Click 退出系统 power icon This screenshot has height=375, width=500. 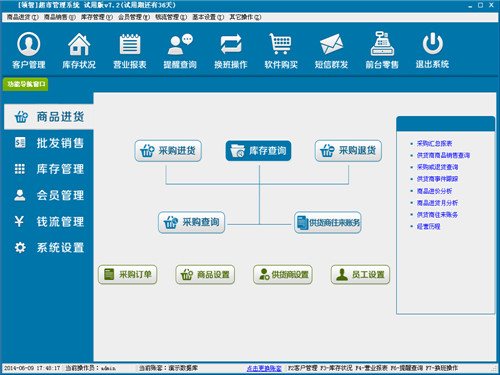(432, 50)
